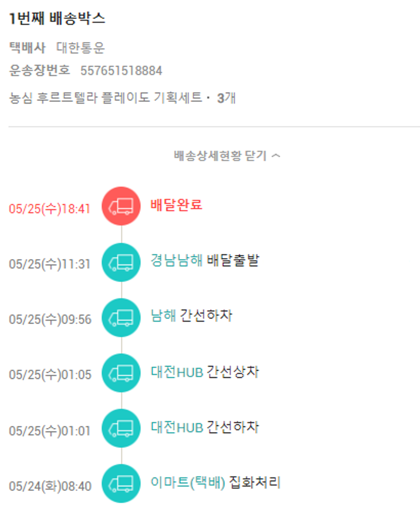Click the 경남남해 배달출발 truck icon
Viewport: 420px width, 516px height.
[121, 262]
